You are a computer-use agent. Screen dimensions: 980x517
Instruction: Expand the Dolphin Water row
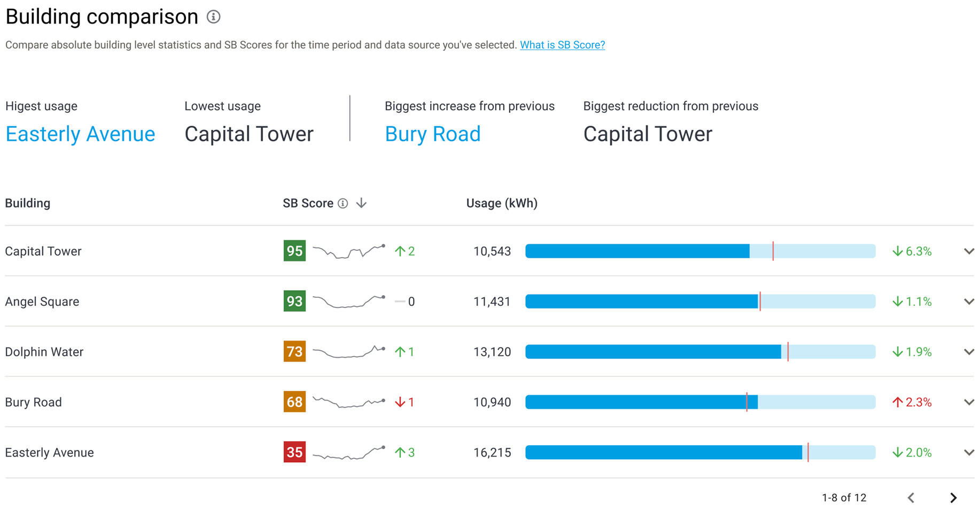[x=969, y=352]
